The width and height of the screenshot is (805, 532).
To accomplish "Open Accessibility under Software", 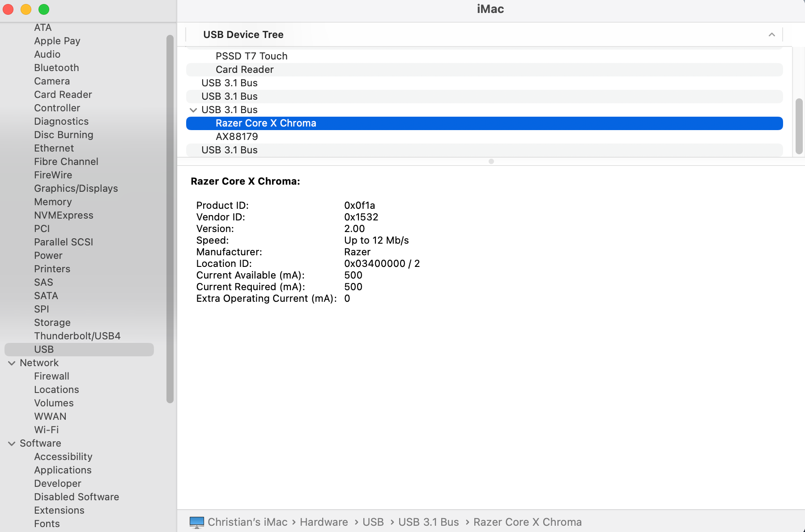I will pos(63,457).
